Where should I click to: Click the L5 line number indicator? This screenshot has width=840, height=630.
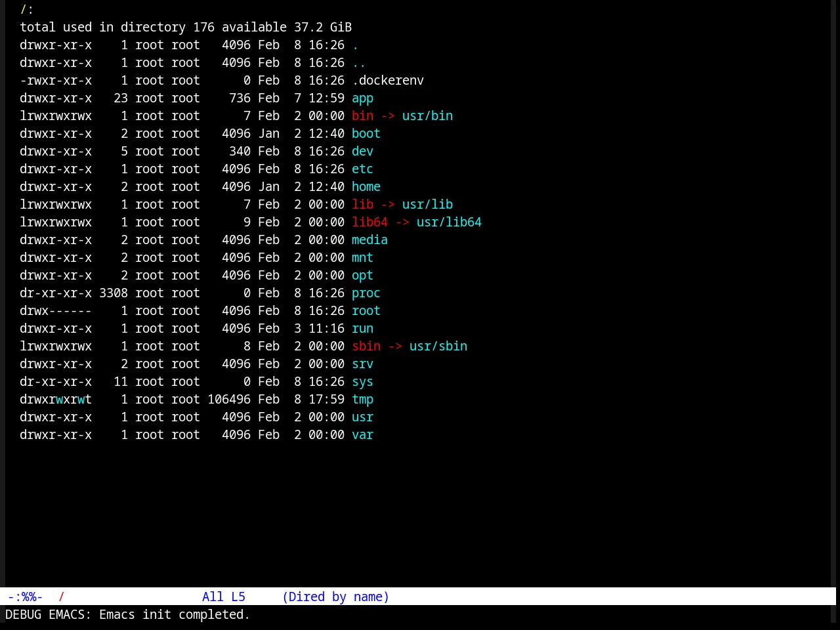238,597
